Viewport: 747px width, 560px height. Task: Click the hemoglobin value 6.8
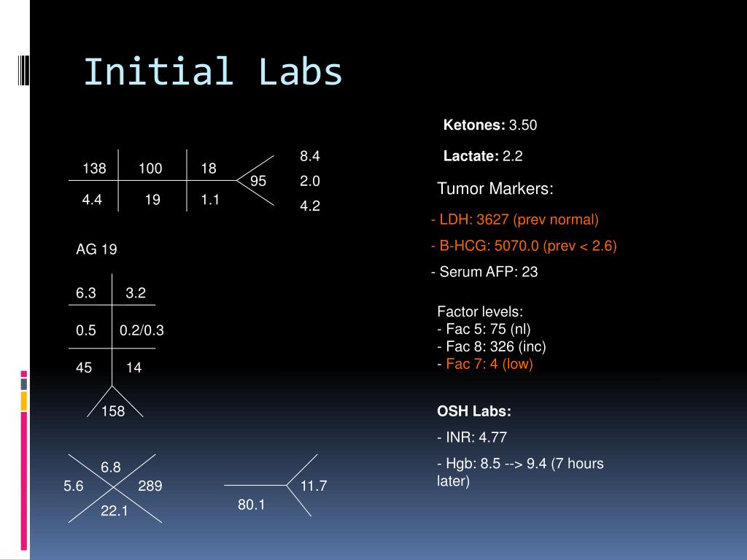coord(111,467)
